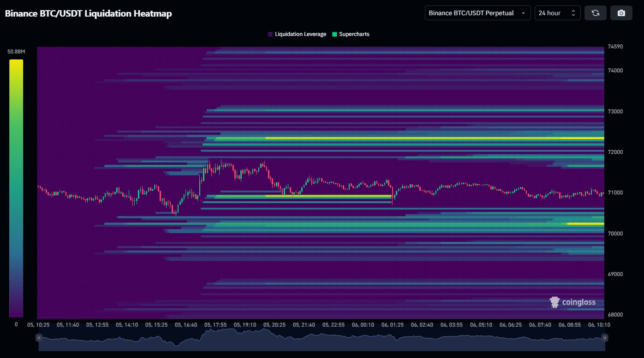Click the 05, 21:40 time axis label
Viewport: 644px width, 358px height.
[304, 324]
